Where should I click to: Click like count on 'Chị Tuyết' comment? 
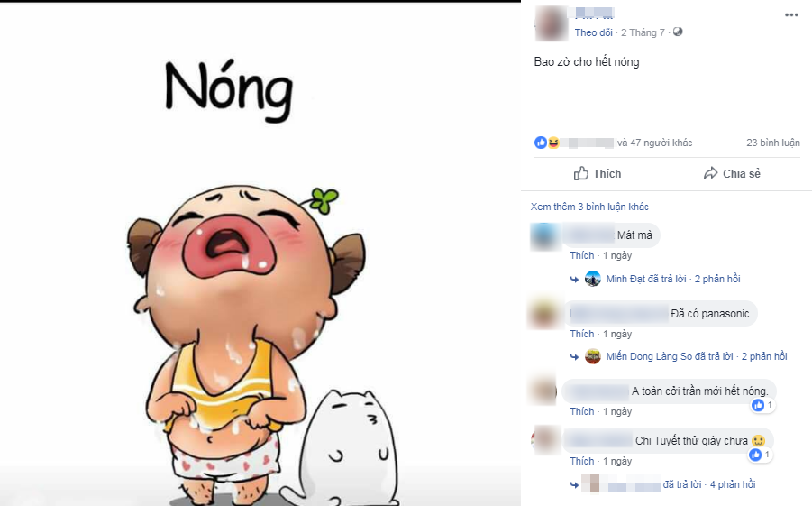[761, 455]
